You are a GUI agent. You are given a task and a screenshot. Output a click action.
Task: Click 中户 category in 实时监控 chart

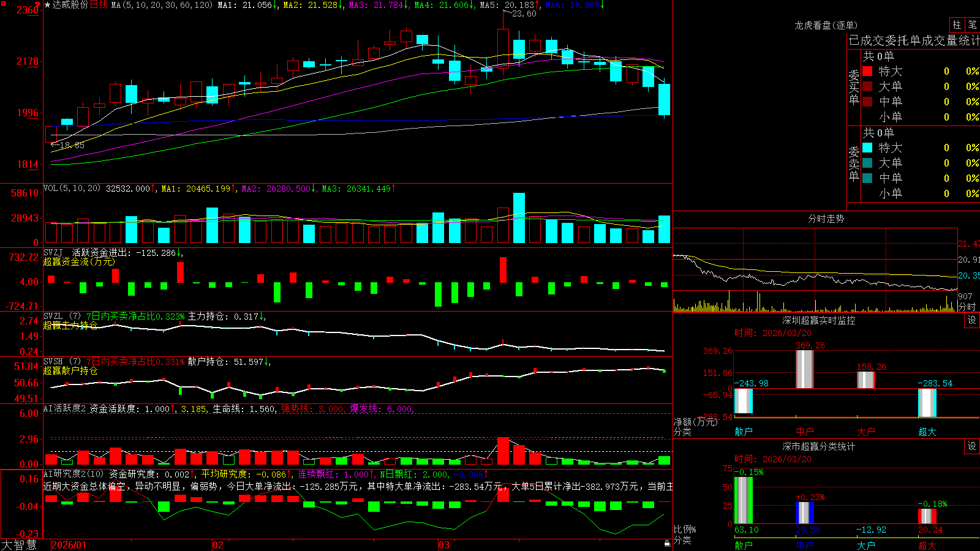coord(805,432)
